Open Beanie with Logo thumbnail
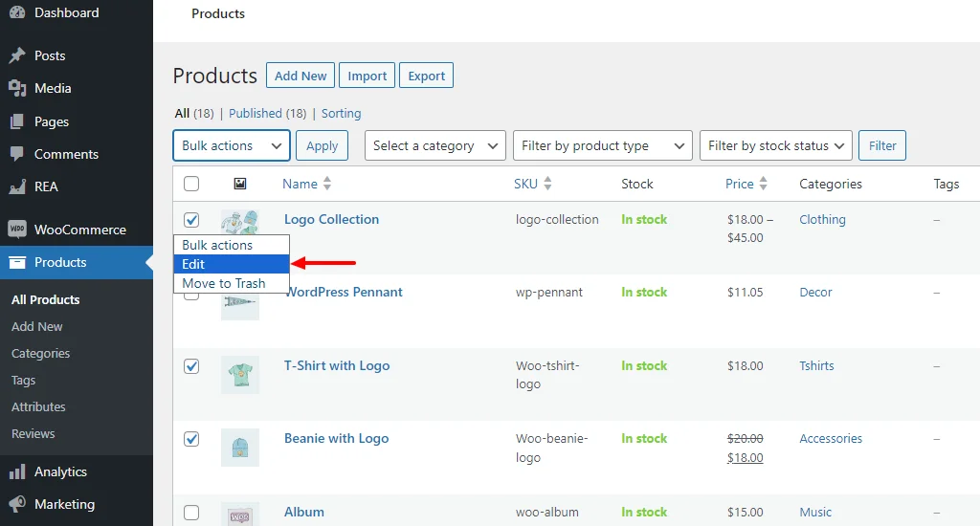This screenshot has height=526, width=980. [240, 448]
